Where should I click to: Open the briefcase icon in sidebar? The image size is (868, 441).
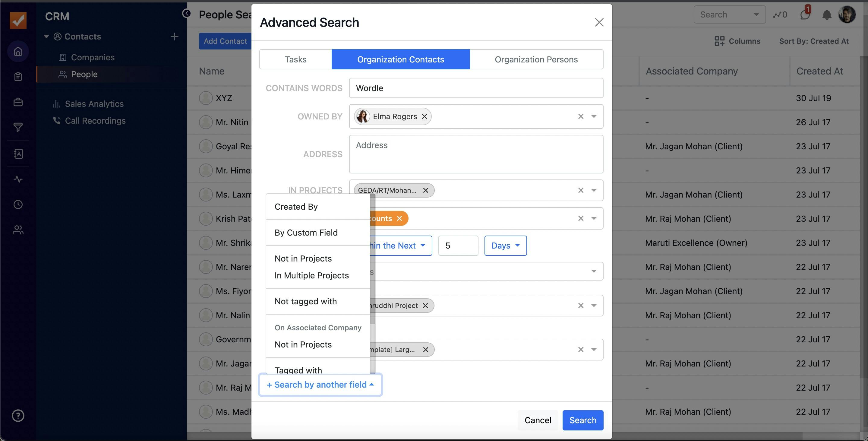(18, 102)
